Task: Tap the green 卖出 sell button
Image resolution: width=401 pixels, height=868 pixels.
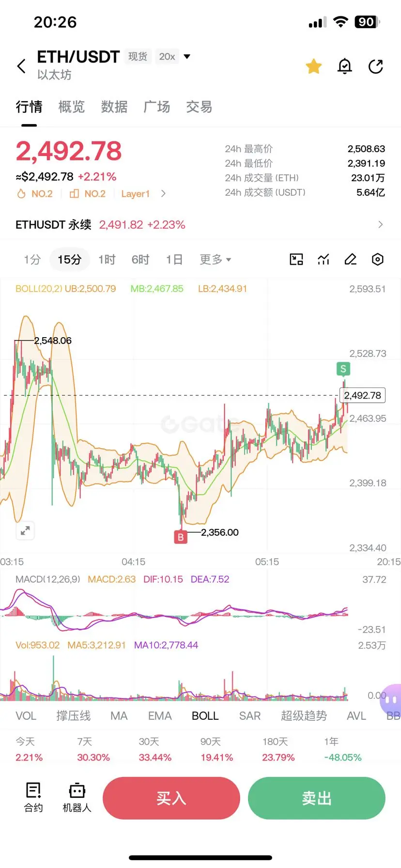Action: pyautogui.click(x=317, y=798)
